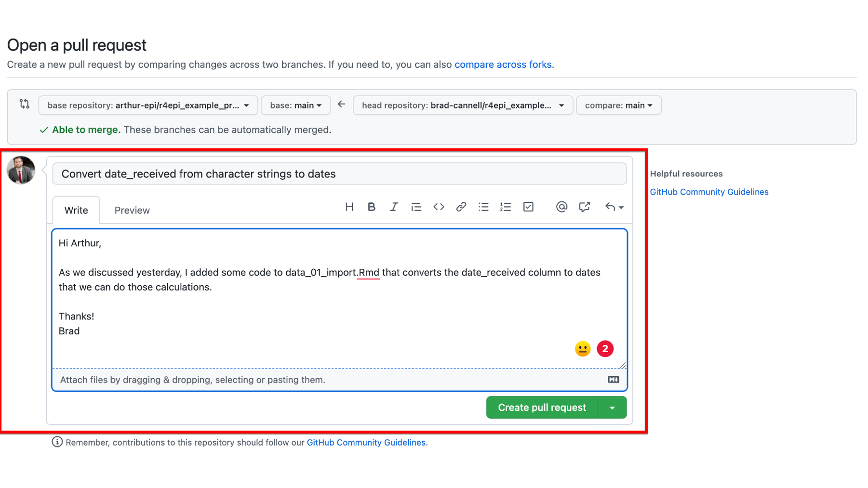
Task: Click the Able to merge status text
Action: (86, 130)
